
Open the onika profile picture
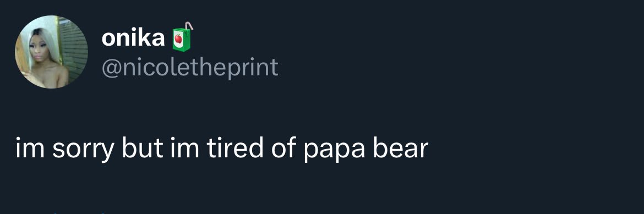pyautogui.click(x=51, y=52)
